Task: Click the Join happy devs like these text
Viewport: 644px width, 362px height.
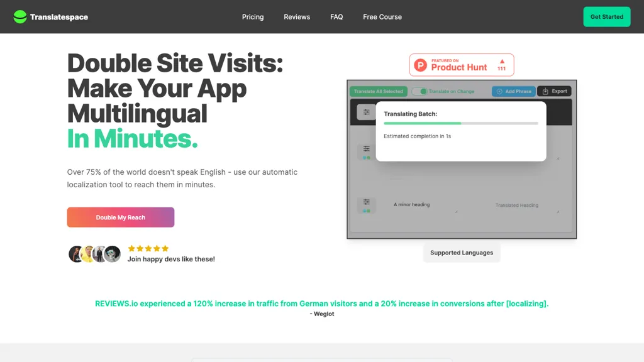Action: (x=171, y=259)
